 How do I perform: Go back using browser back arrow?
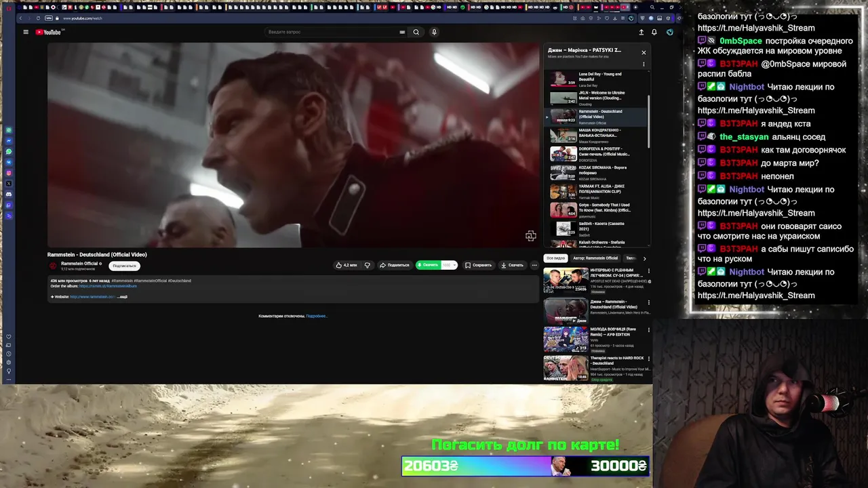(20, 18)
